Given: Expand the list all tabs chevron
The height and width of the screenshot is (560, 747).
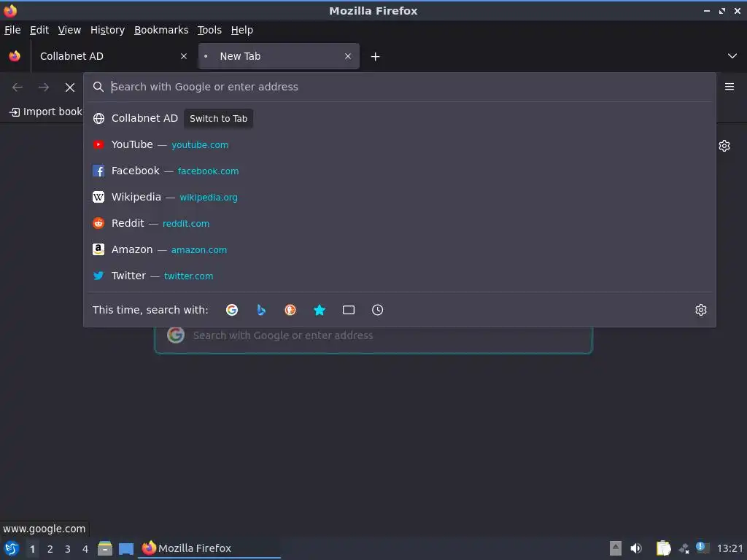Looking at the screenshot, I should [x=732, y=56].
